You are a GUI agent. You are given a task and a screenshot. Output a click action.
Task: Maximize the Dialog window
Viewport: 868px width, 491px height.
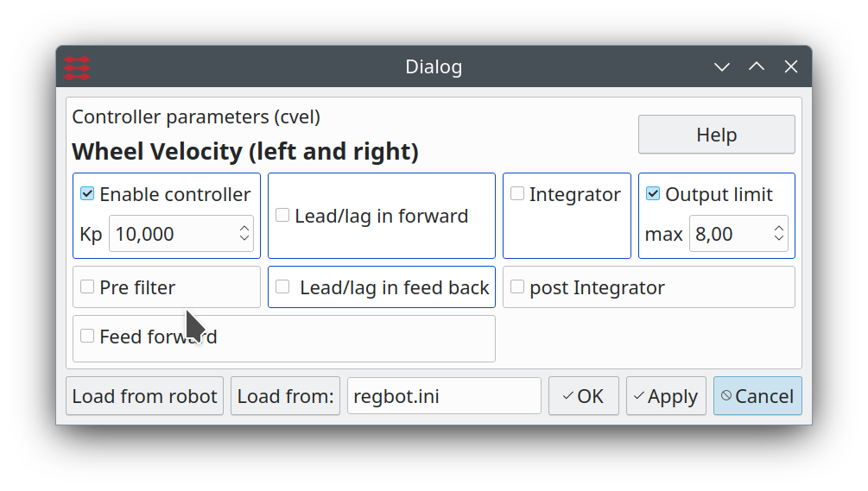757,67
